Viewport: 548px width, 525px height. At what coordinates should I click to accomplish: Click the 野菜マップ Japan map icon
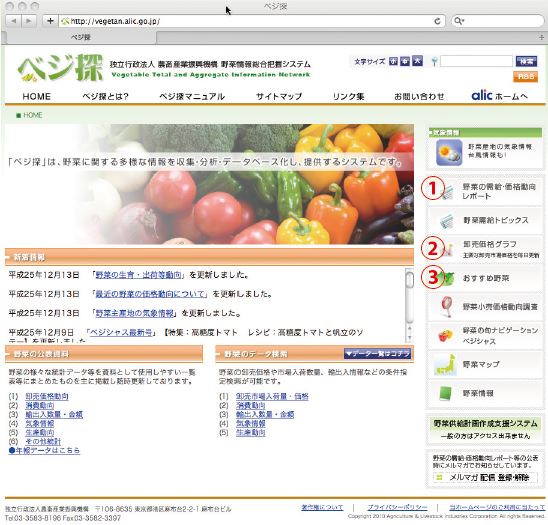[x=445, y=365]
